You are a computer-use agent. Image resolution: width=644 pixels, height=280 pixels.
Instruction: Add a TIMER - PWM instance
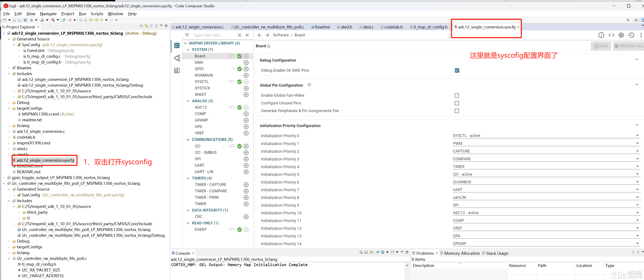[x=246, y=197]
